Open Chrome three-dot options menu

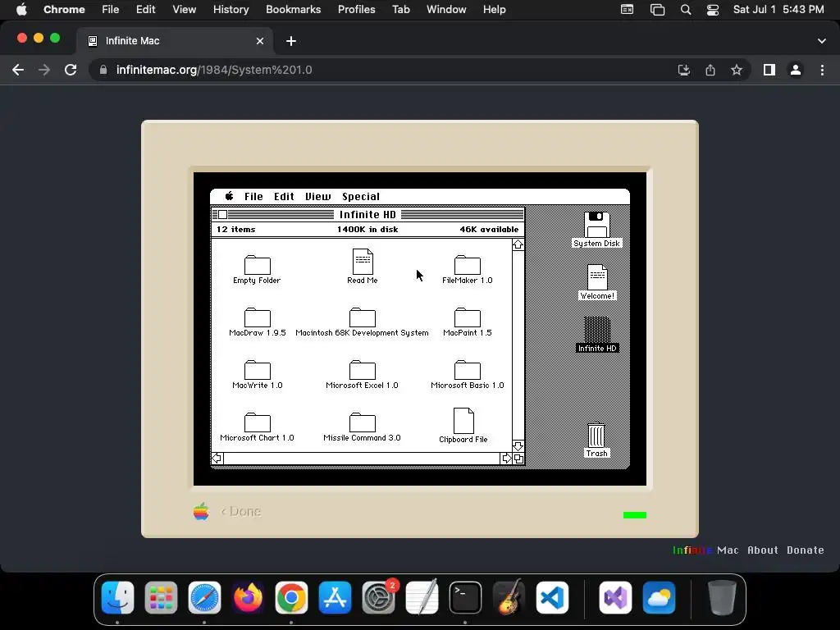pyautogui.click(x=822, y=70)
